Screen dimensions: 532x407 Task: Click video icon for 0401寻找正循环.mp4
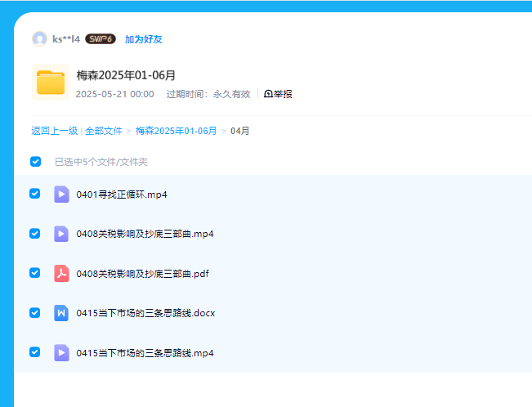click(61, 195)
